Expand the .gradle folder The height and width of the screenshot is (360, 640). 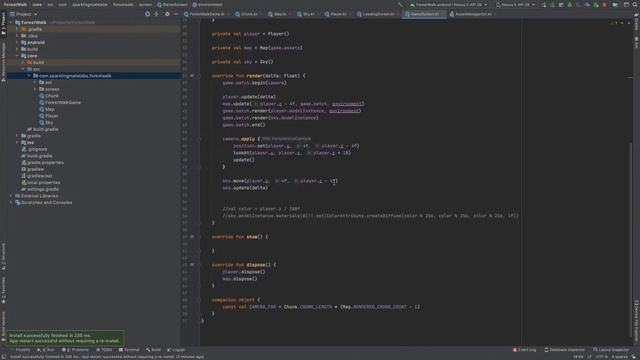click(x=17, y=29)
